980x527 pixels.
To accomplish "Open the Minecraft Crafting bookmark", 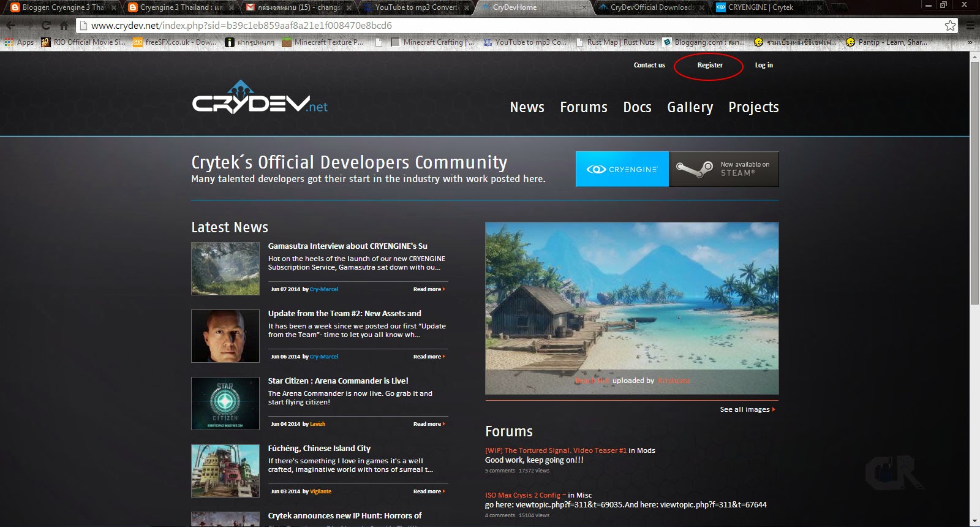I will pyautogui.click(x=432, y=42).
